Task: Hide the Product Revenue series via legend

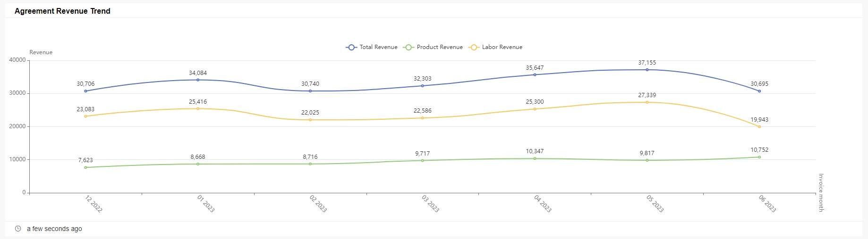Action: coord(433,47)
